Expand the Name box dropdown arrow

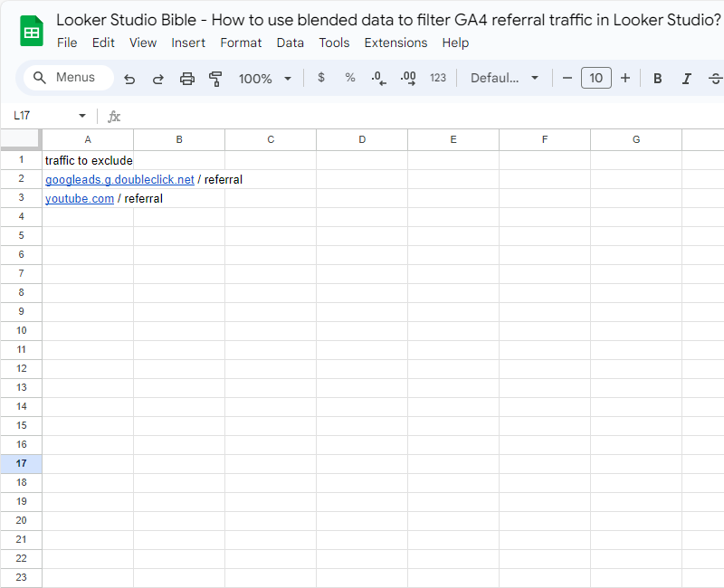pos(82,116)
